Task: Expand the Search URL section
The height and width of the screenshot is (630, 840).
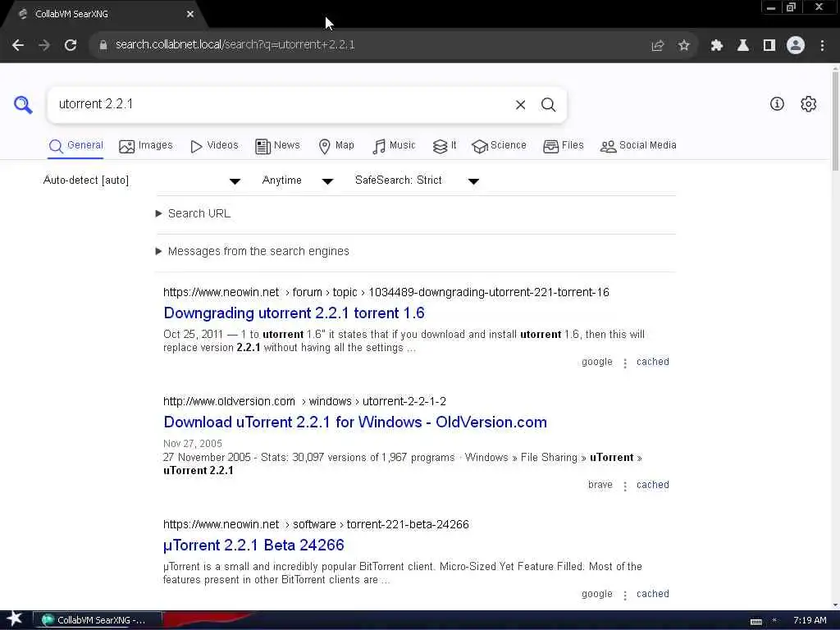Action: pos(194,214)
